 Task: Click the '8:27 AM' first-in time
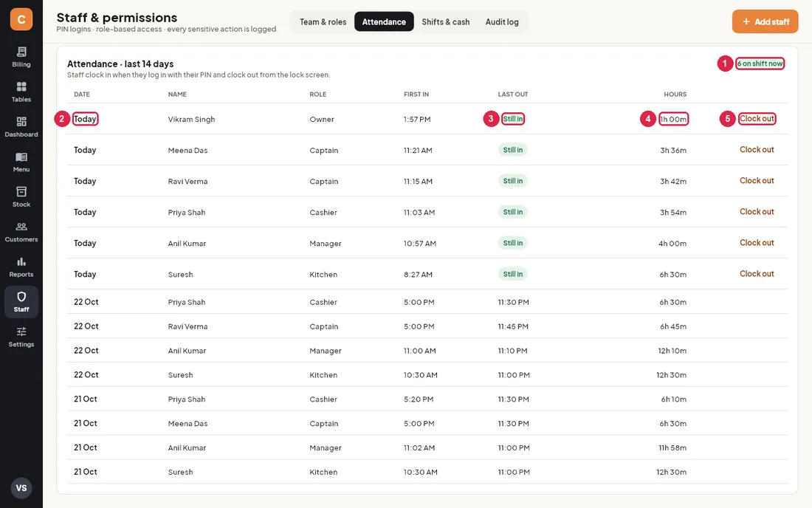click(x=418, y=275)
